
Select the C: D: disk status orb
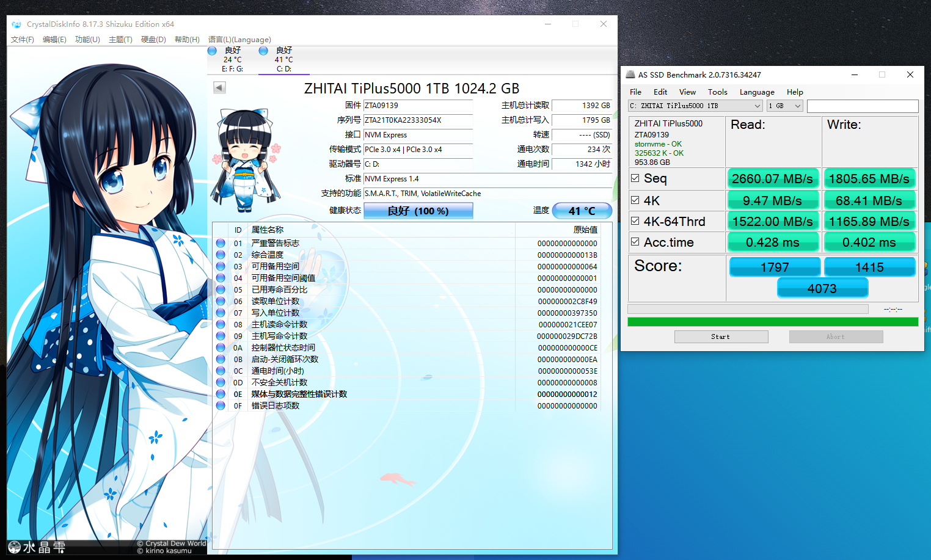coord(263,51)
